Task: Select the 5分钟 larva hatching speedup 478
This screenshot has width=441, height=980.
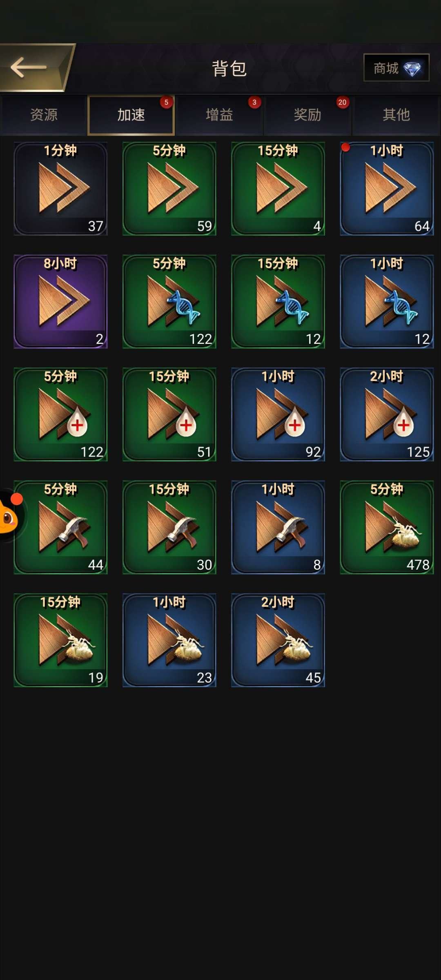Action: (x=387, y=528)
